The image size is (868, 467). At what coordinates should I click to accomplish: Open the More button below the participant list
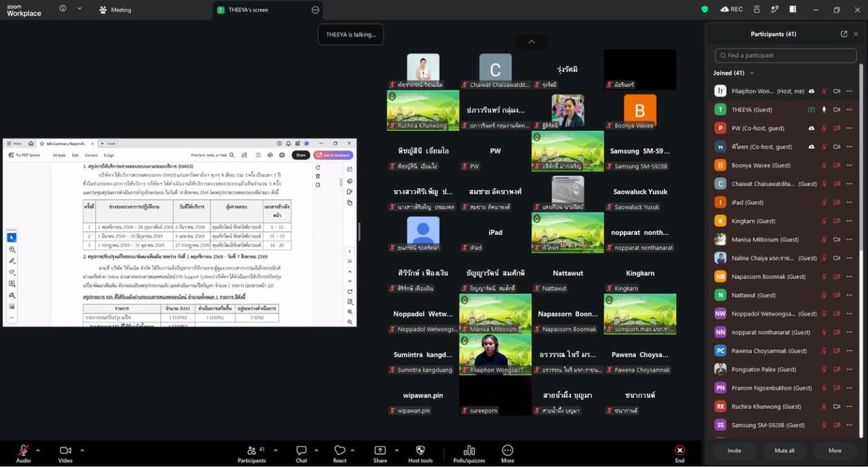835,451
